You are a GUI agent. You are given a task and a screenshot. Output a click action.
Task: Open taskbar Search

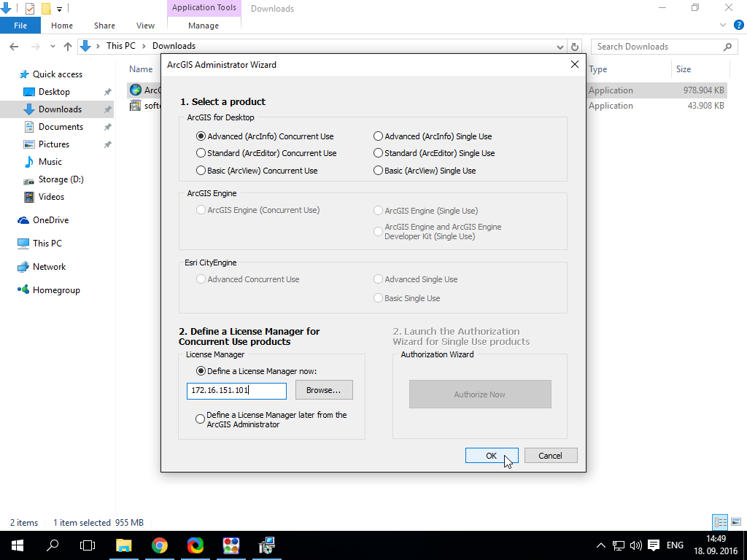click(x=53, y=545)
